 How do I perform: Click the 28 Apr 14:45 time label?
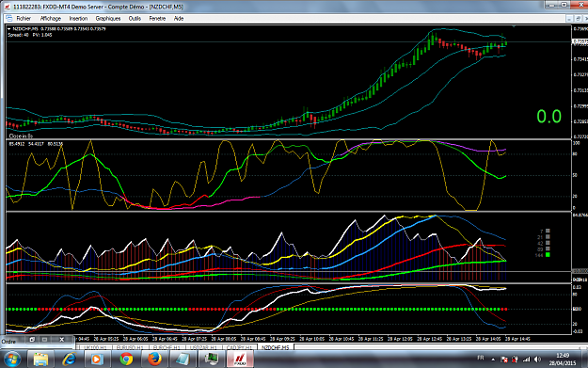pyautogui.click(x=517, y=339)
